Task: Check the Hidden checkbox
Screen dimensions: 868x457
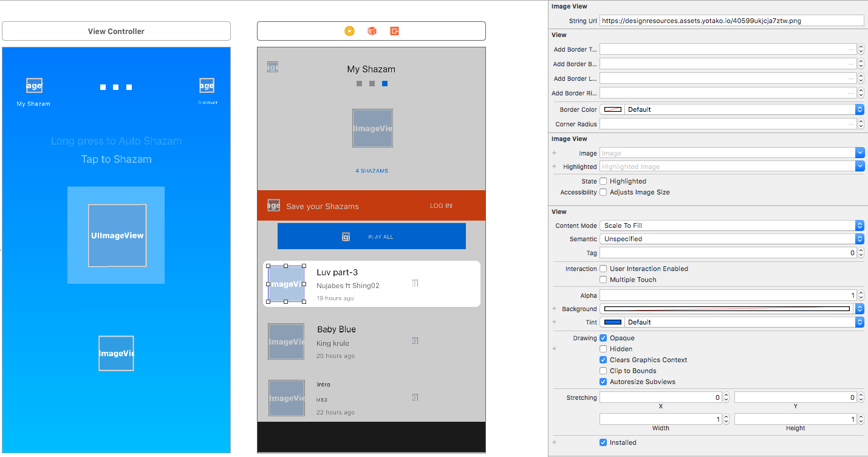Action: (603, 349)
